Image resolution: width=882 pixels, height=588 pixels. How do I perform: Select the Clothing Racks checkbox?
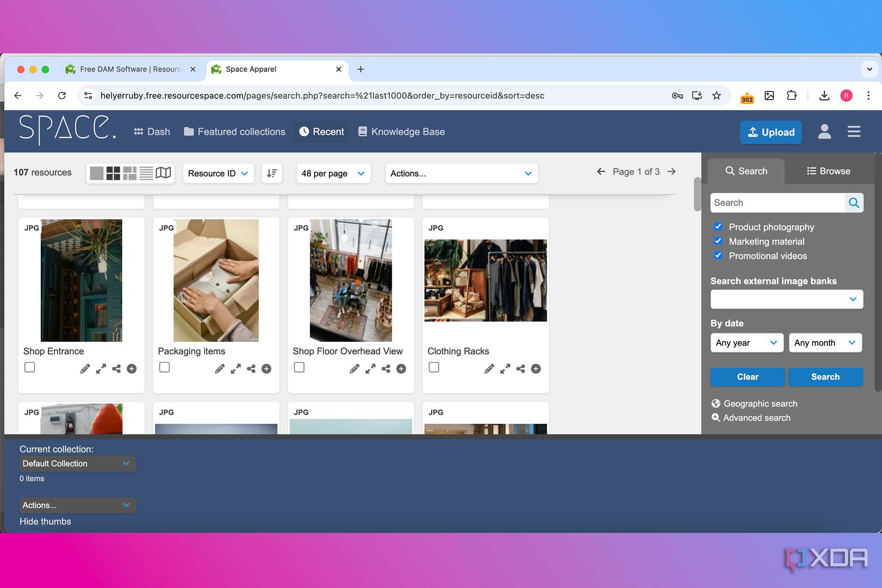point(434,367)
